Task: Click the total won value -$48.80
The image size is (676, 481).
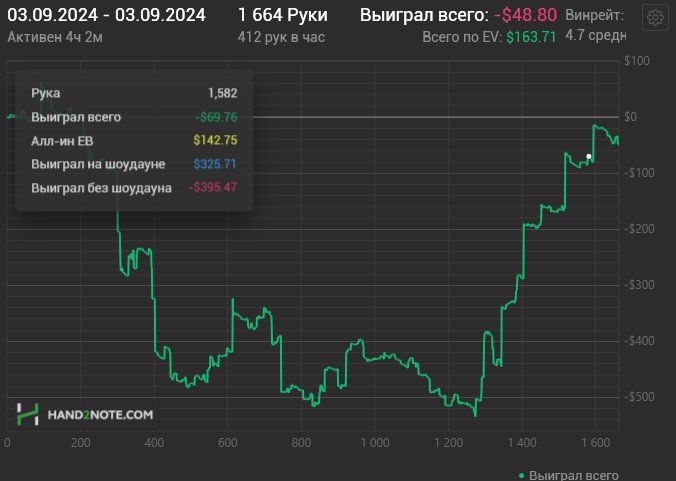Action: [x=526, y=15]
